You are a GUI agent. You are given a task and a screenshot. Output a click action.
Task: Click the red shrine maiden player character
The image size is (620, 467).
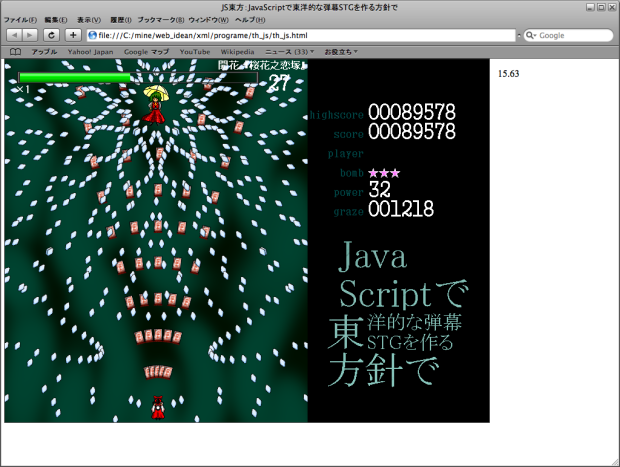click(158, 407)
